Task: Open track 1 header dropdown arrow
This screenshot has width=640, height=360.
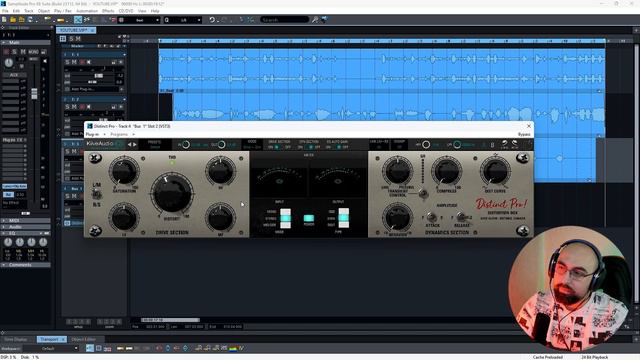Action: pos(124,54)
